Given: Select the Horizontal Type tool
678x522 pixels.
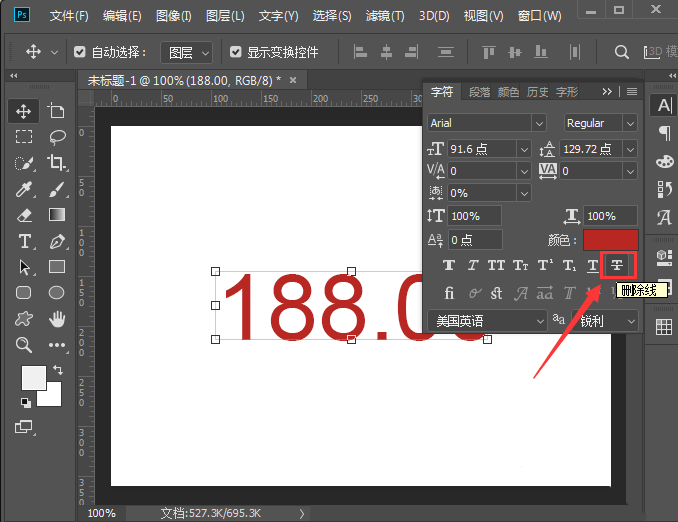Looking at the screenshot, I should (25, 241).
